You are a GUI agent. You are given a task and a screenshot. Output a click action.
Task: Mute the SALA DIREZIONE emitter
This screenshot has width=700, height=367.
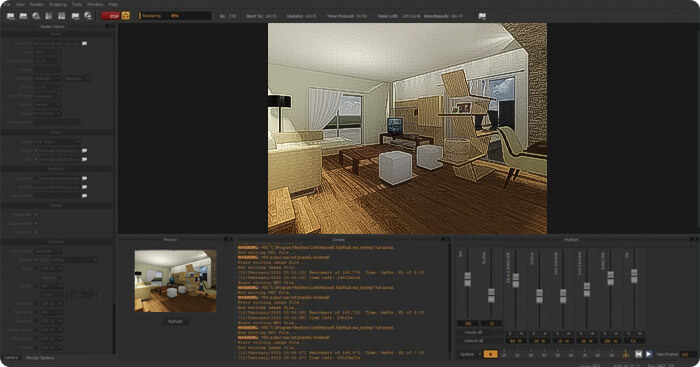pyautogui.click(x=521, y=334)
